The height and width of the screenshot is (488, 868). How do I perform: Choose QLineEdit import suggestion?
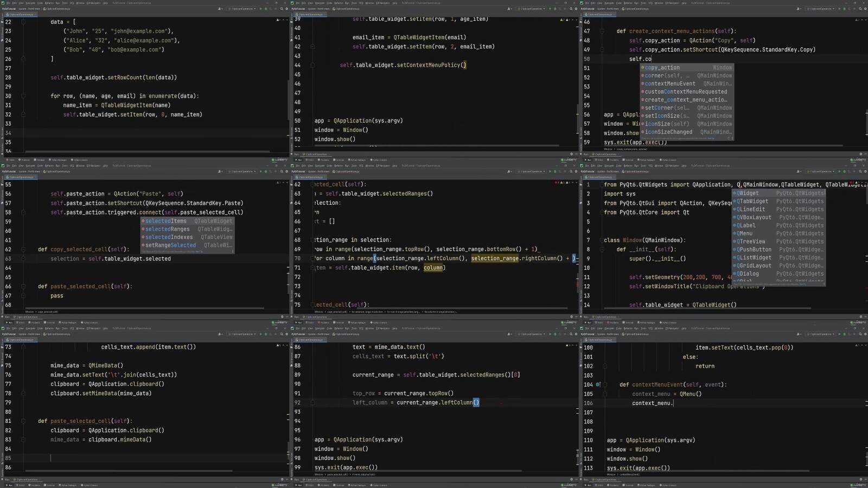[779, 210]
